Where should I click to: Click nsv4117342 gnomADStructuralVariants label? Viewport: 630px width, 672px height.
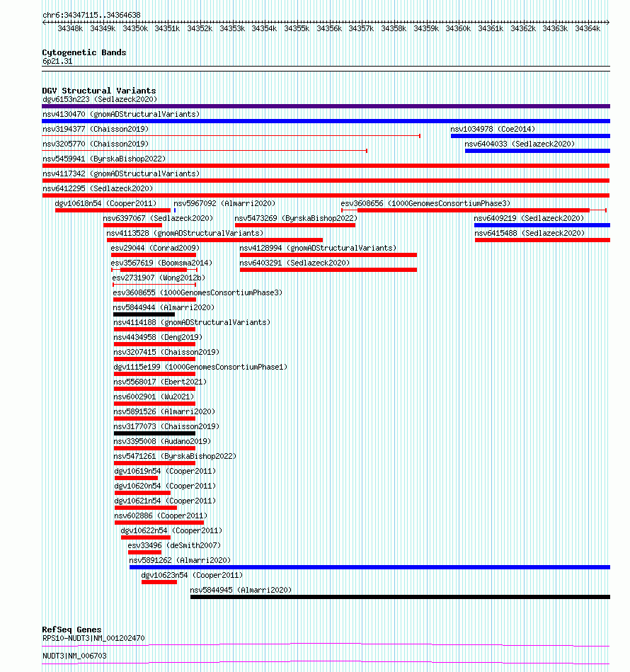pos(121,174)
